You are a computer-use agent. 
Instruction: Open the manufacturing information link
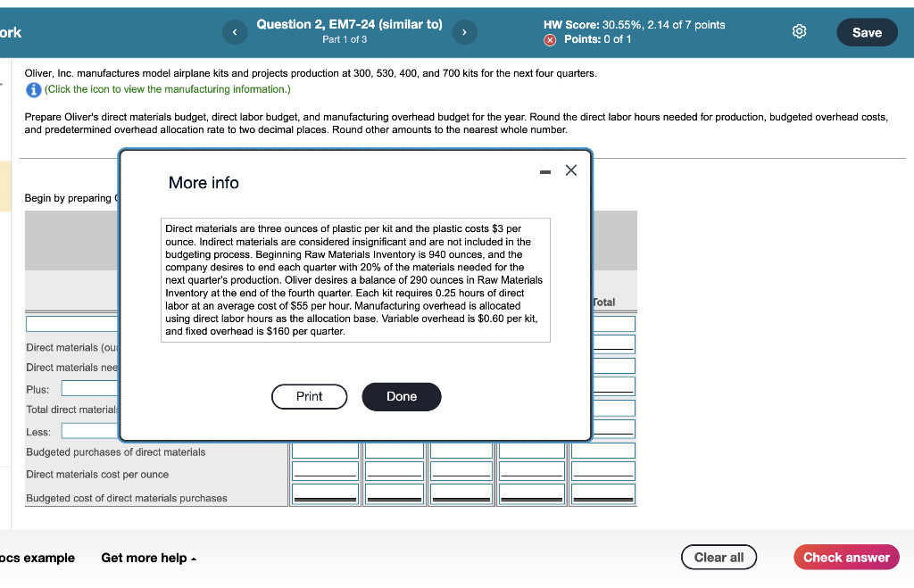click(167, 89)
